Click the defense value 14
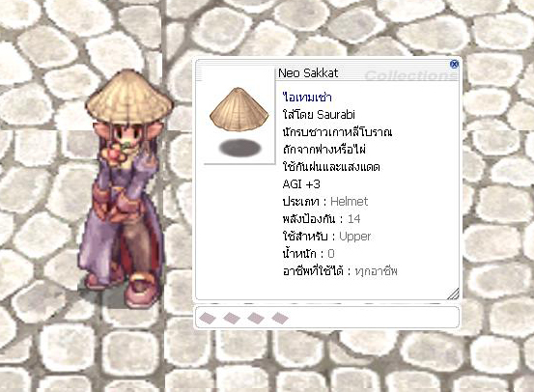Screen dimensions: 534x392 353,219
